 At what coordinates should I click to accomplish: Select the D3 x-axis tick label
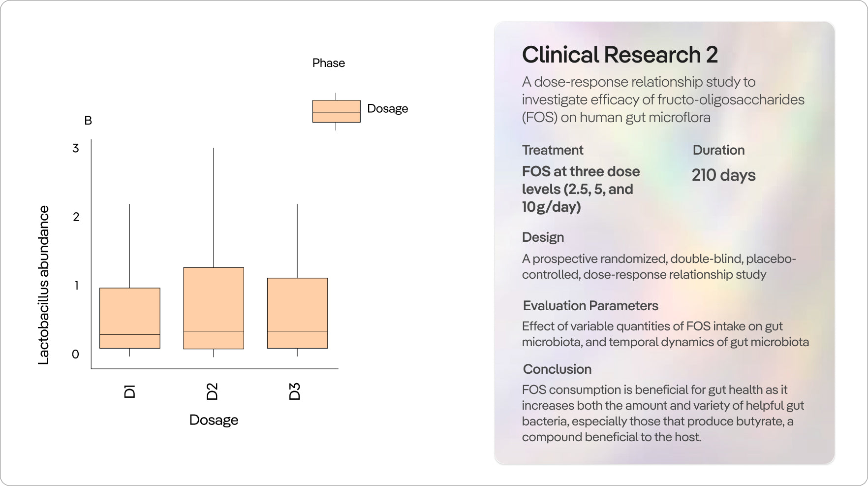click(294, 391)
